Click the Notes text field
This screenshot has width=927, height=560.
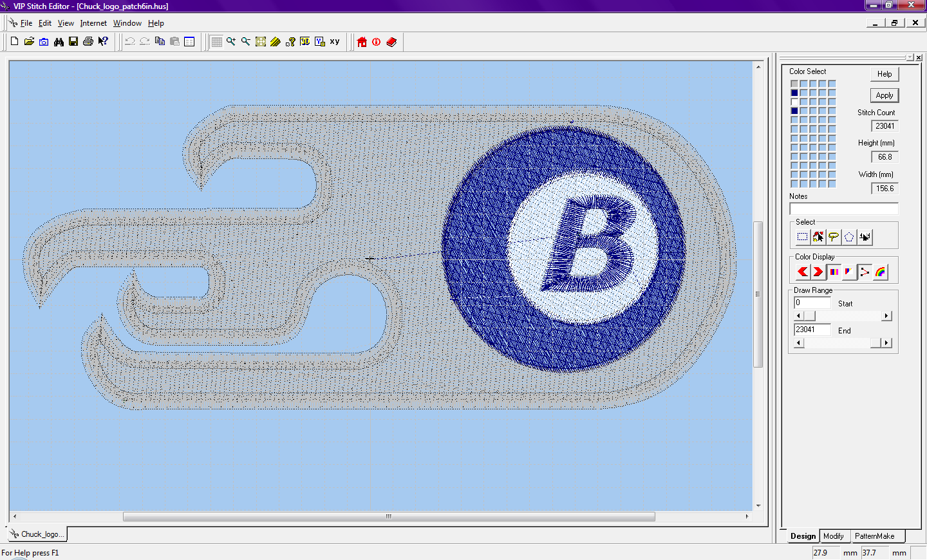click(843, 209)
